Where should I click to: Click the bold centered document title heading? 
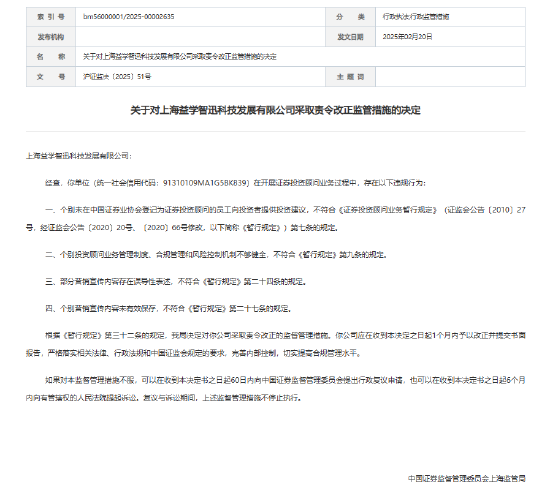(x=275, y=110)
